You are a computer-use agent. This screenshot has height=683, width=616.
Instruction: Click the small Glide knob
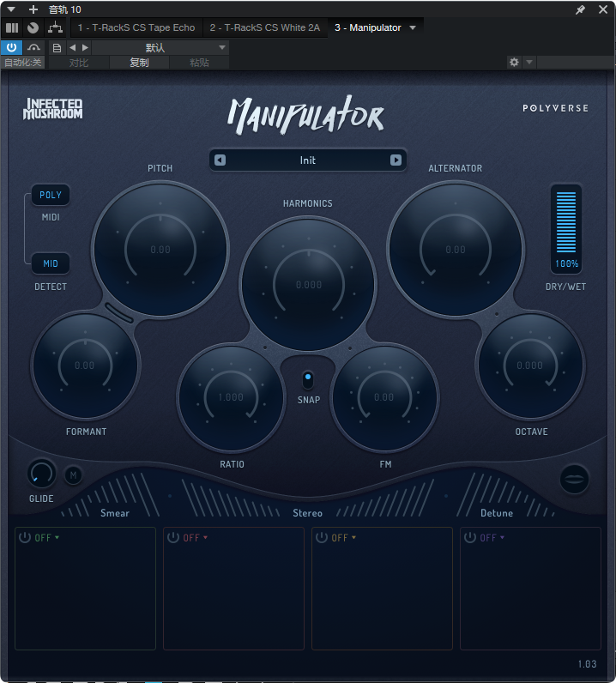[x=41, y=474]
